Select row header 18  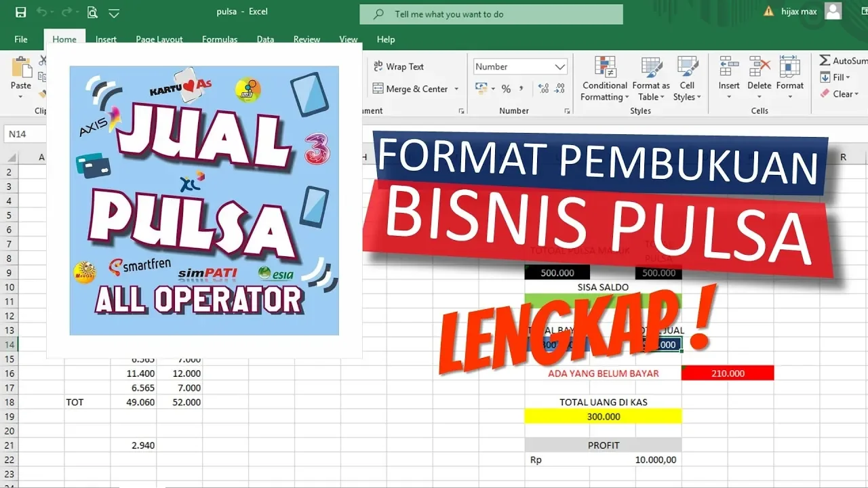click(9, 402)
